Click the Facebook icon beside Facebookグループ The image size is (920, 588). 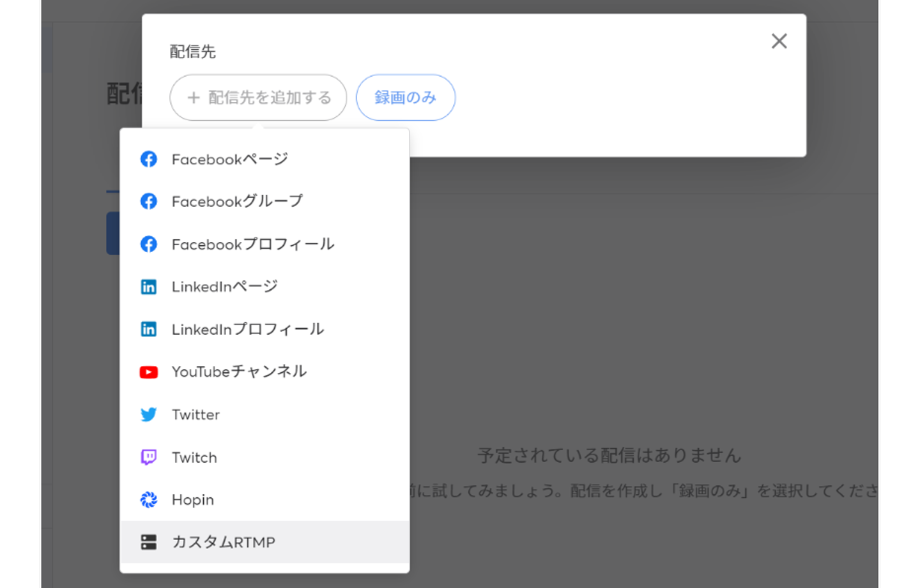[149, 202]
